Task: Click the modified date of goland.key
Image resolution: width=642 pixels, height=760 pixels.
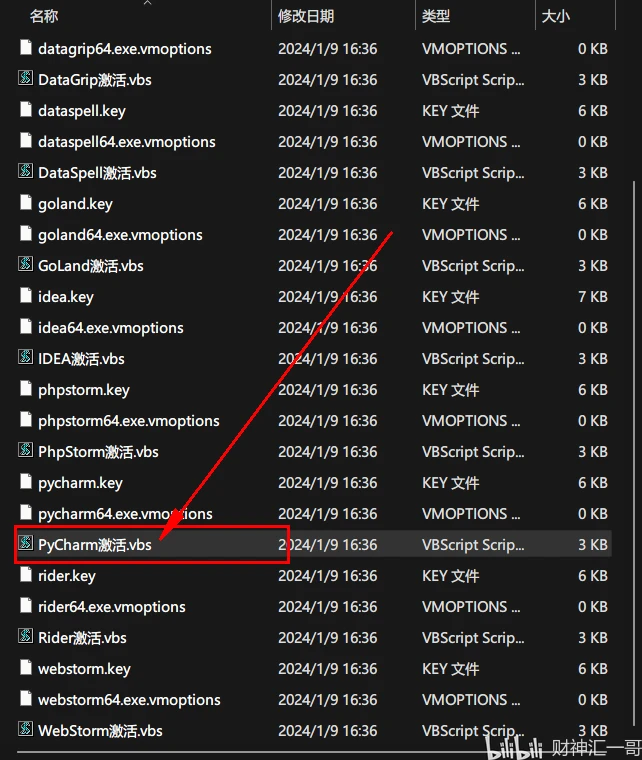Action: pyautogui.click(x=328, y=204)
